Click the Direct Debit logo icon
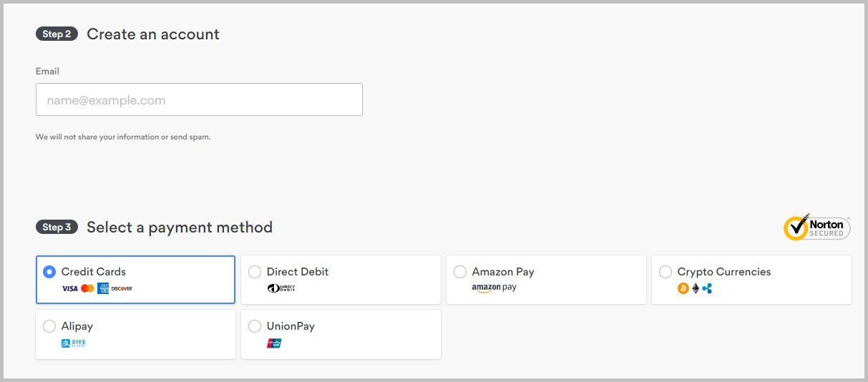This screenshot has height=382, width=868. coord(281,288)
